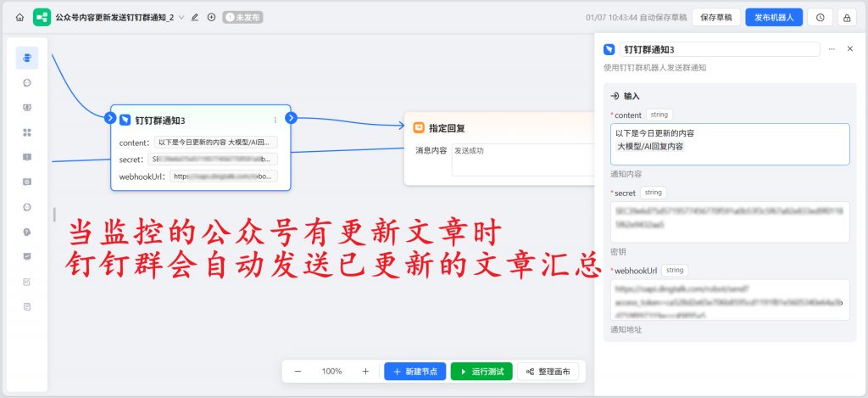Click the orange 指定回复 node icon
This screenshot has height=398, width=868.
(419, 128)
